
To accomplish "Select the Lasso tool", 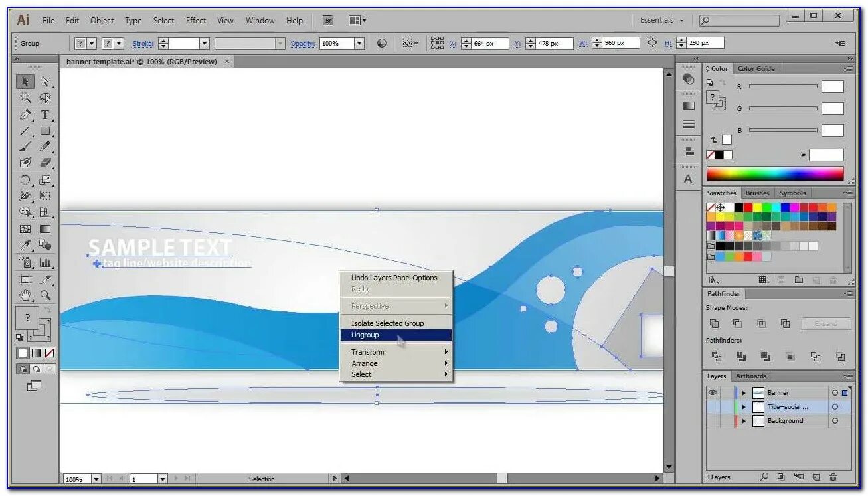I will (45, 98).
